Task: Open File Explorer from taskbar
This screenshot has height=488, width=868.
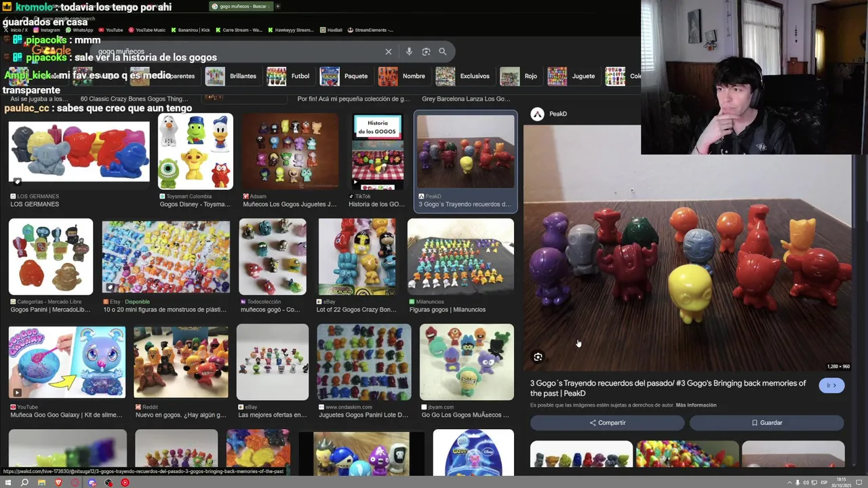Action: pyautogui.click(x=41, y=483)
